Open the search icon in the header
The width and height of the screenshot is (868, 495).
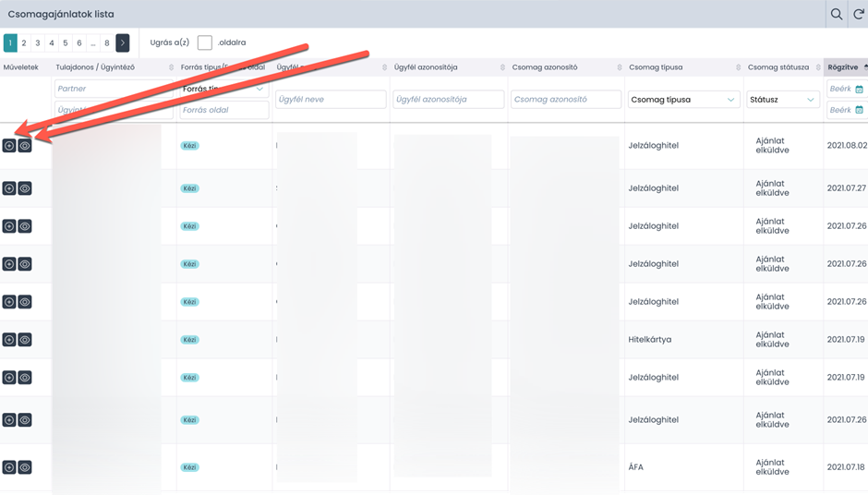837,14
